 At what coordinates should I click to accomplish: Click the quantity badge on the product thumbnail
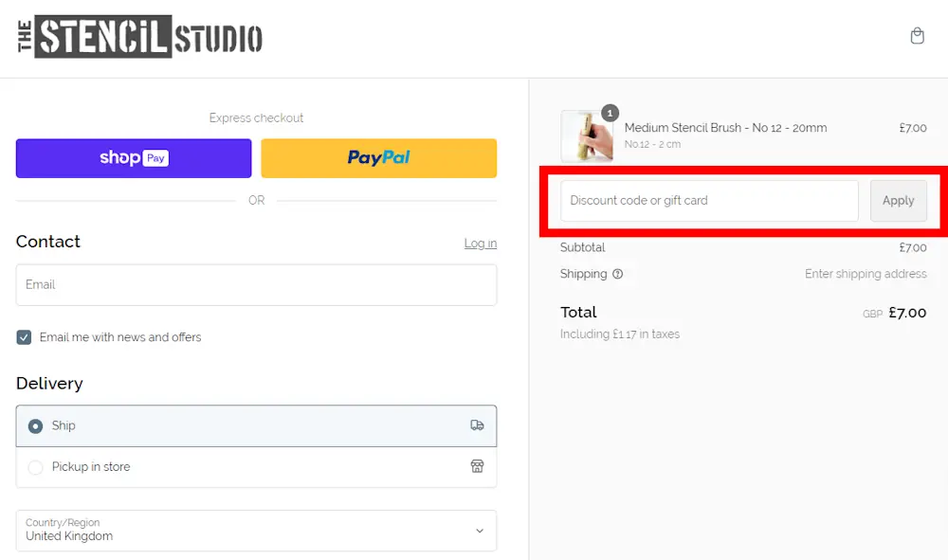click(611, 112)
